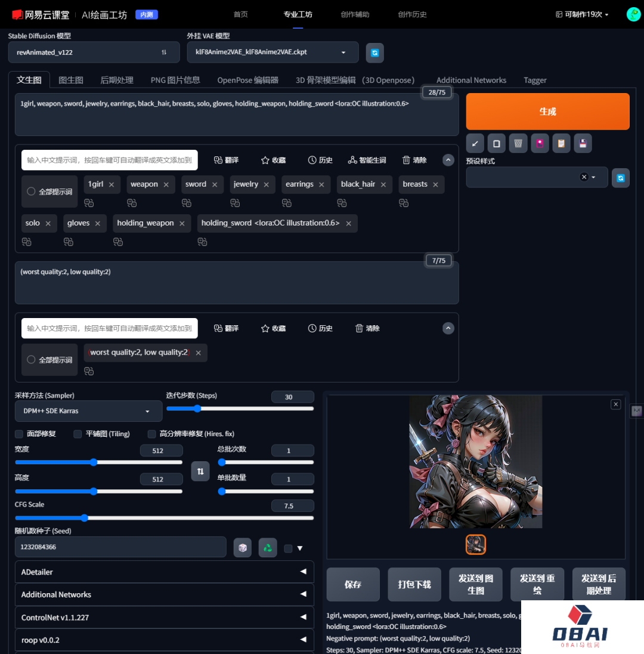644x654 pixels.
Task: Remove the black_hair prompt tag
Action: point(385,184)
